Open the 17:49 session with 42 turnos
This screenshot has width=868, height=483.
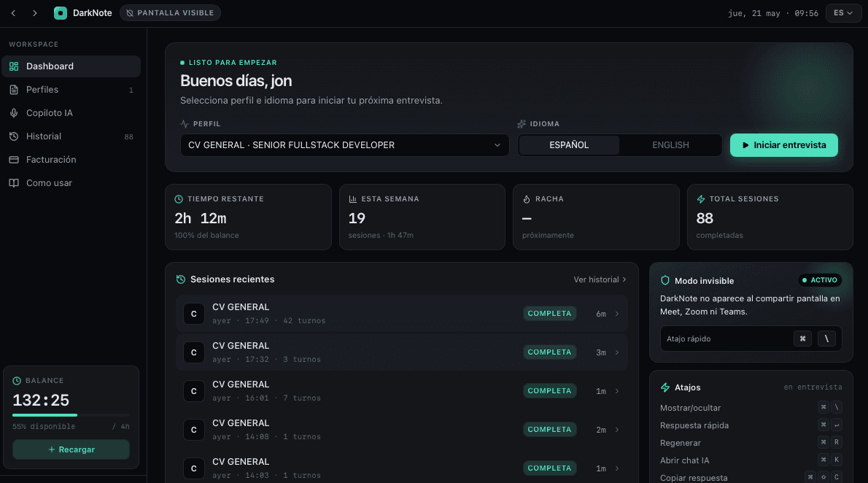pyautogui.click(x=402, y=314)
